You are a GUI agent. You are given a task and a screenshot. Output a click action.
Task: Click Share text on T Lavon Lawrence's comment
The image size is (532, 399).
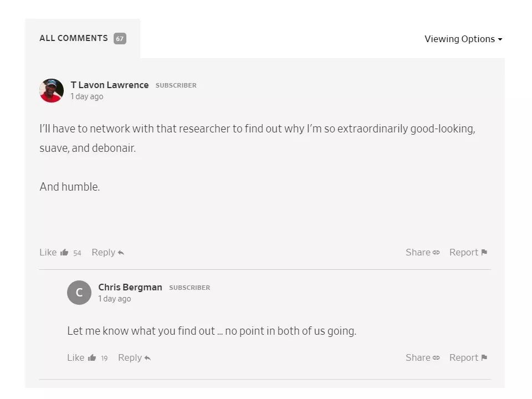click(418, 253)
